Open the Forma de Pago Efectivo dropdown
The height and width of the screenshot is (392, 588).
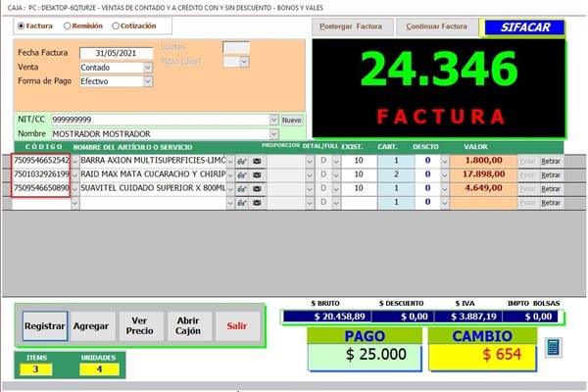(x=148, y=81)
